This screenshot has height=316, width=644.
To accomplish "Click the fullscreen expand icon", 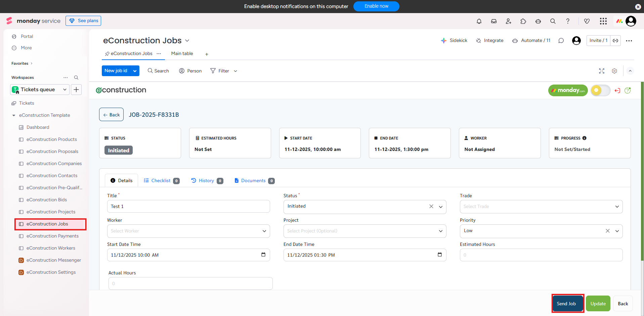I will click(x=601, y=71).
